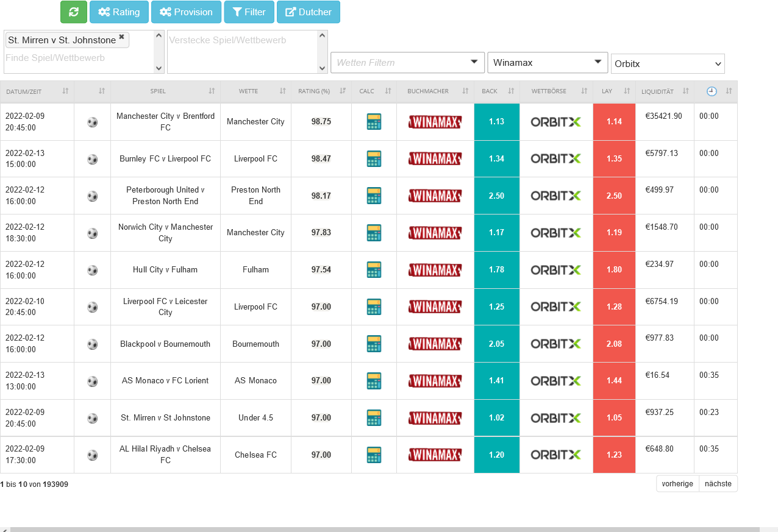Screen dimensions: 778x532
Task: Select the Norwich City v Manchester City cell
Action: tap(165, 233)
